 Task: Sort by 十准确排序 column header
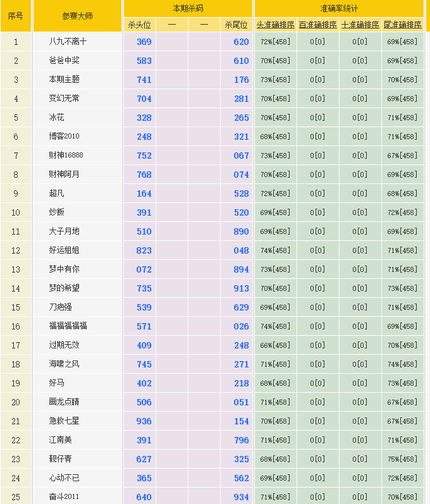point(360,25)
